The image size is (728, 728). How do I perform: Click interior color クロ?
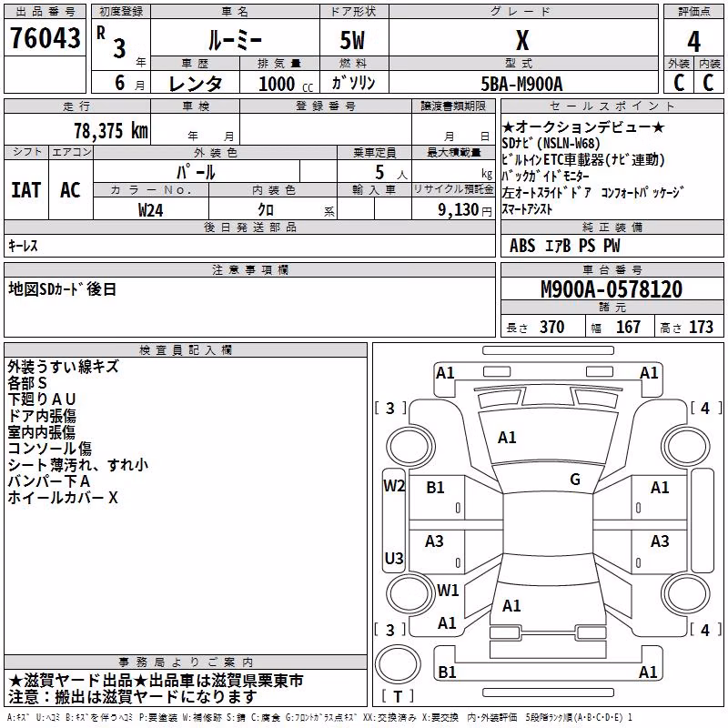(266, 210)
